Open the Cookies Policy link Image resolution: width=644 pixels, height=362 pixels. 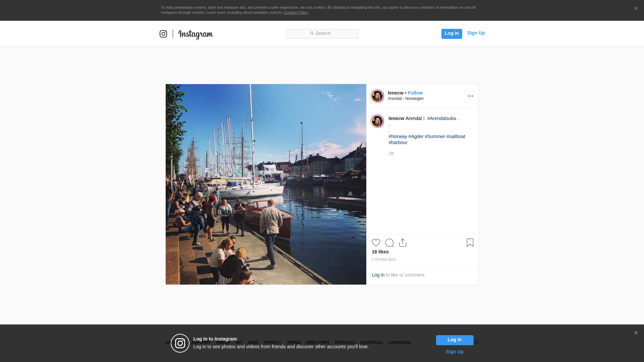click(x=296, y=12)
